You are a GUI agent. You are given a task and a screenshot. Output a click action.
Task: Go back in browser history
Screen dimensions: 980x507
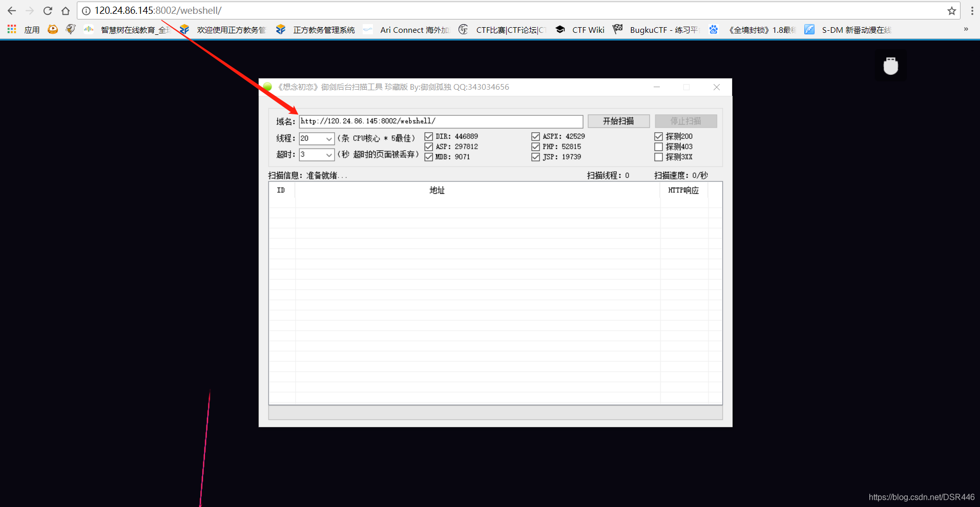[12, 11]
